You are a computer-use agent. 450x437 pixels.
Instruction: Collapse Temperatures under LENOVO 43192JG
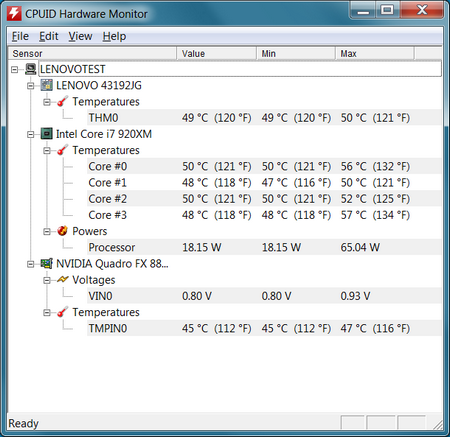[x=47, y=102]
